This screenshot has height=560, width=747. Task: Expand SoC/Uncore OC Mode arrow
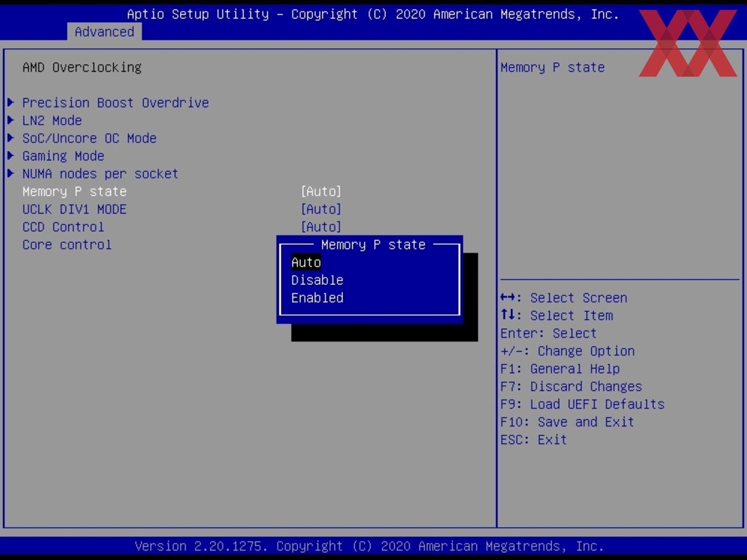pos(10,138)
